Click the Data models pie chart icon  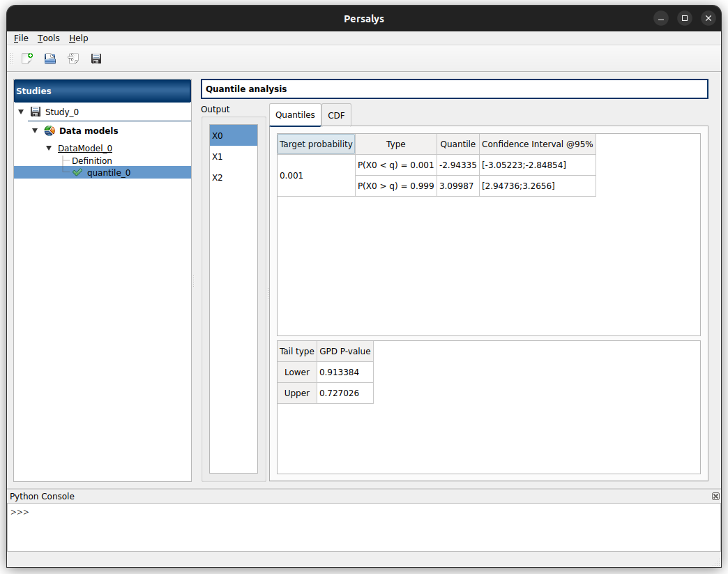50,130
